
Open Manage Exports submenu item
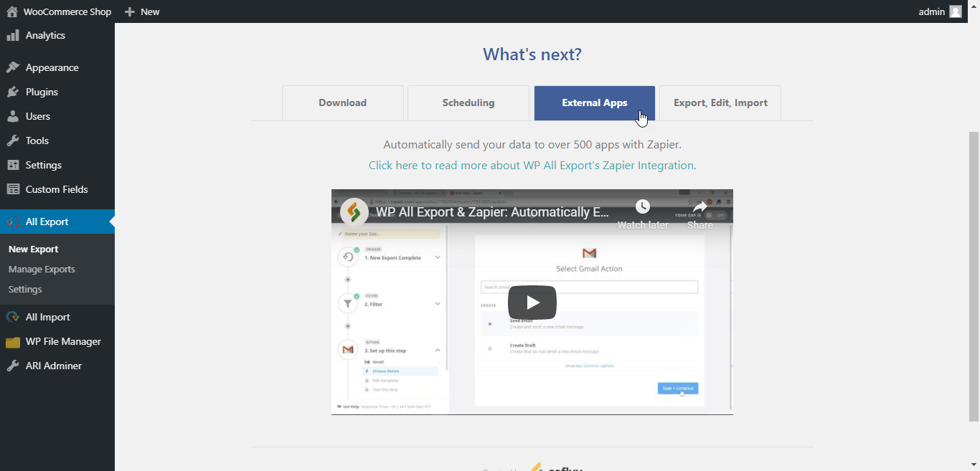[42, 270]
